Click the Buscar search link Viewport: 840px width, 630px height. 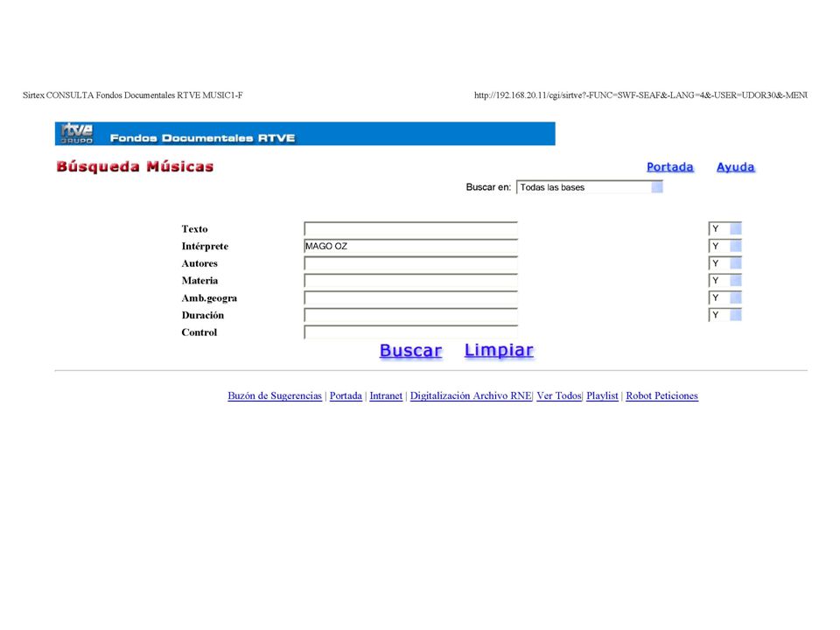pyautogui.click(x=411, y=350)
